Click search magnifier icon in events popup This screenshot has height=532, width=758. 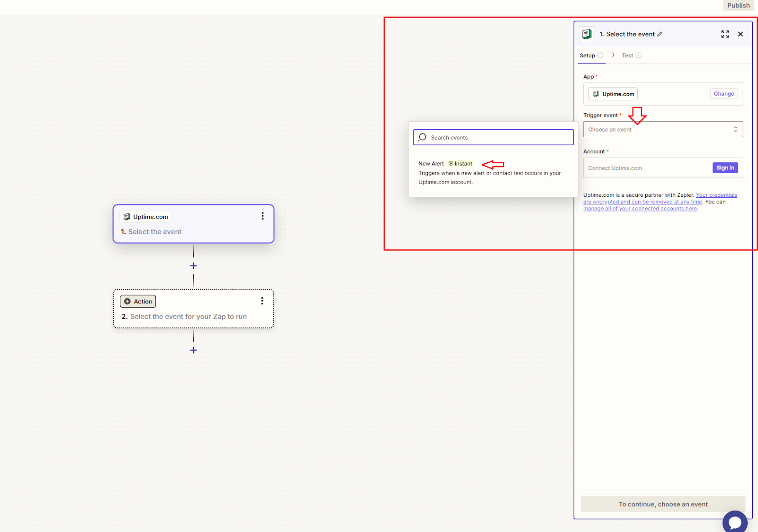pyautogui.click(x=422, y=137)
